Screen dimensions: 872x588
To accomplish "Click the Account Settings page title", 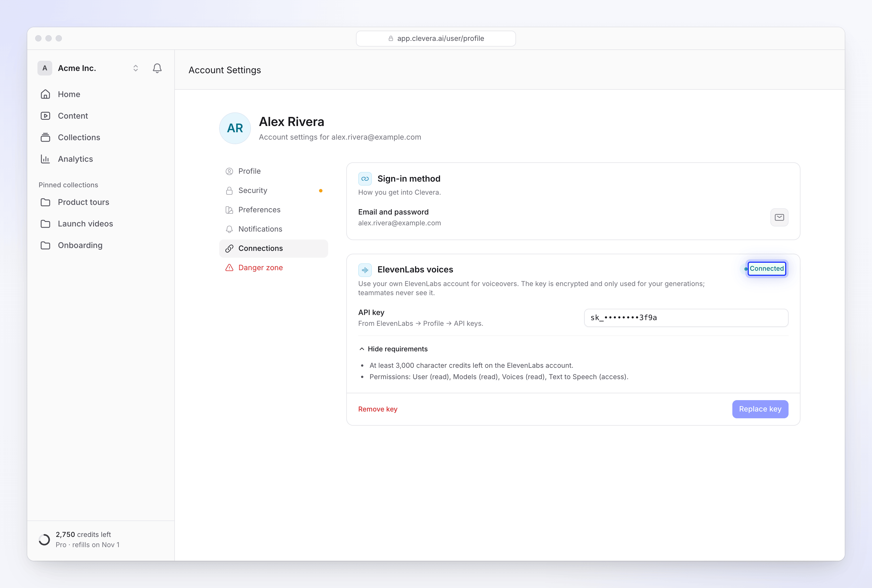I will (x=225, y=70).
